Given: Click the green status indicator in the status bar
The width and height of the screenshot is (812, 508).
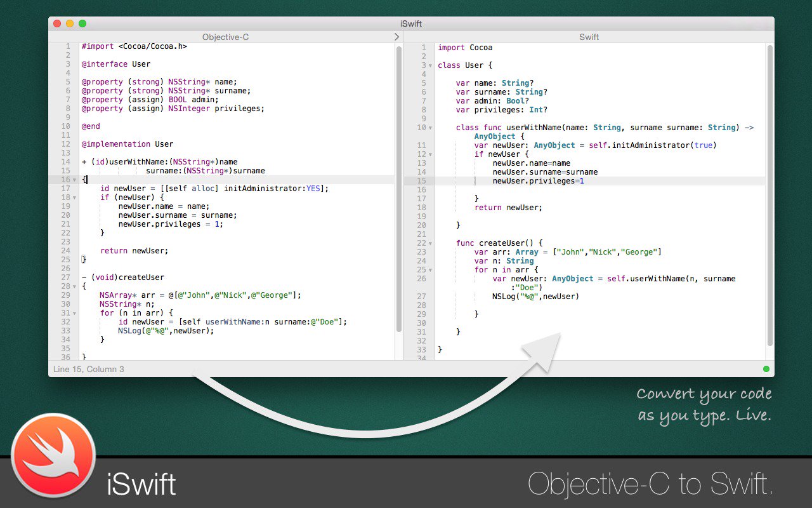Looking at the screenshot, I should (766, 368).
